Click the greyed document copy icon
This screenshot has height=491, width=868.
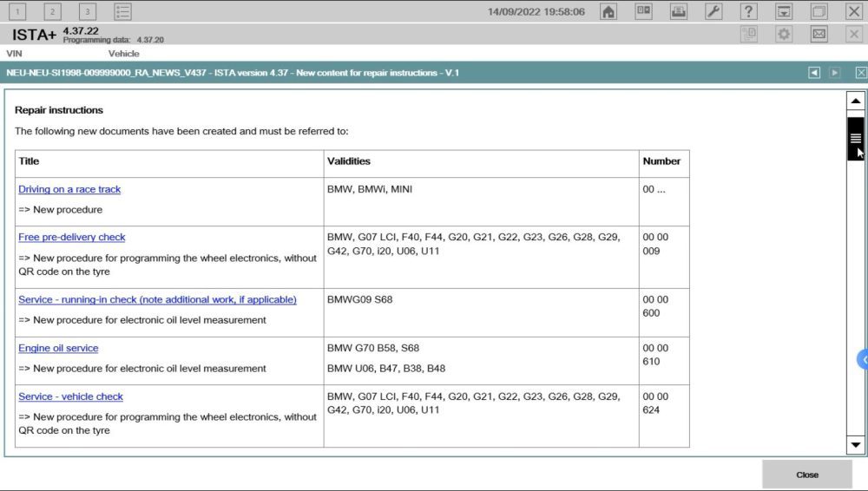(748, 34)
